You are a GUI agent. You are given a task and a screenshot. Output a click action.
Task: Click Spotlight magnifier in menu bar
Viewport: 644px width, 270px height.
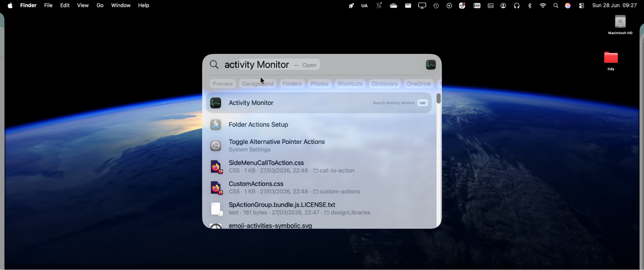click(556, 5)
